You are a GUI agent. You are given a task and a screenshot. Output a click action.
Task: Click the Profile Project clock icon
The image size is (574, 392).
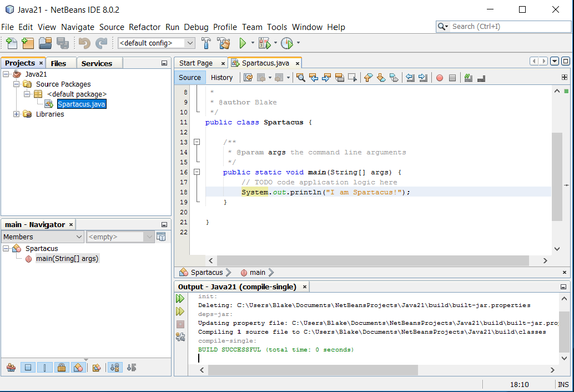tap(286, 43)
